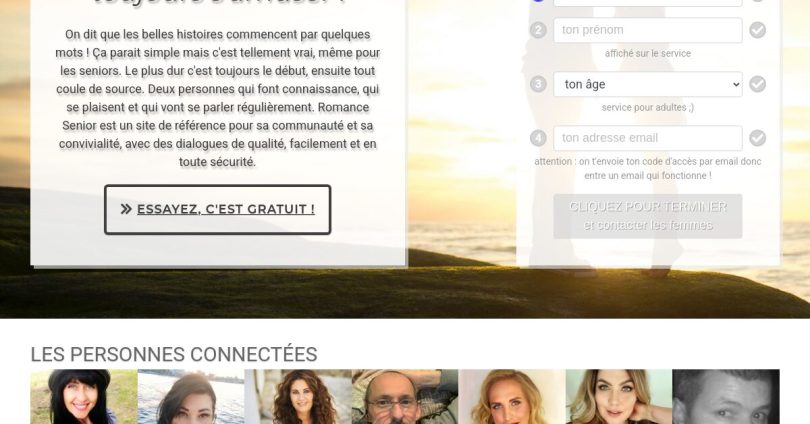Click checkmark icon beside prénom field

(x=757, y=30)
